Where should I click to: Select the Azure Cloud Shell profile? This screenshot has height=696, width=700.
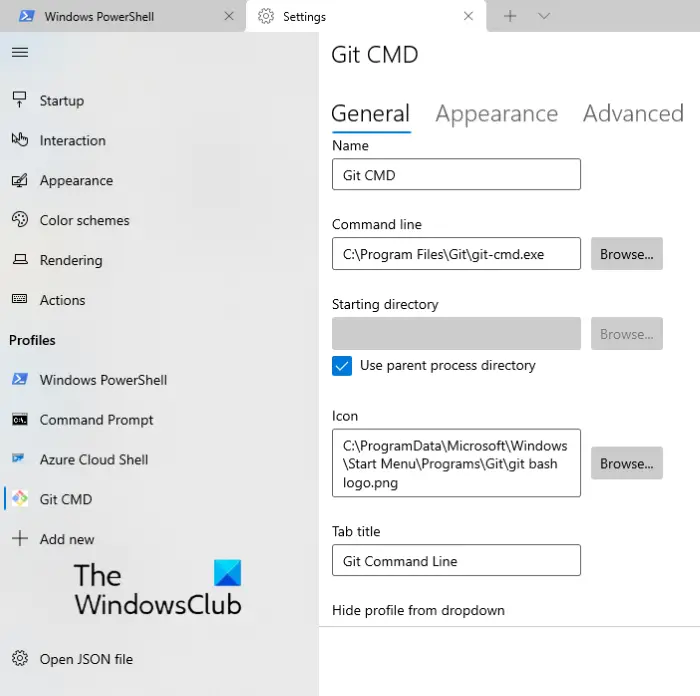click(94, 459)
